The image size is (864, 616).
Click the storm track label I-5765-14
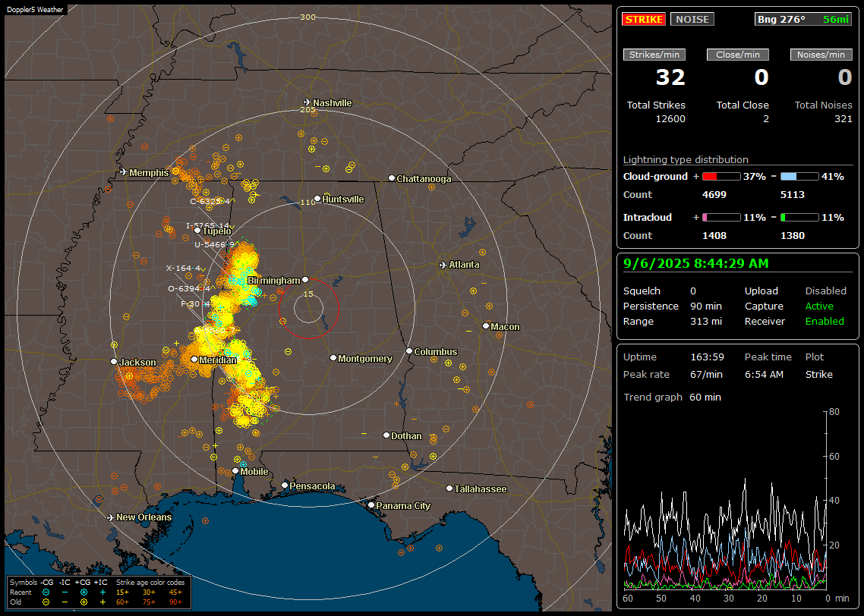pos(208,226)
